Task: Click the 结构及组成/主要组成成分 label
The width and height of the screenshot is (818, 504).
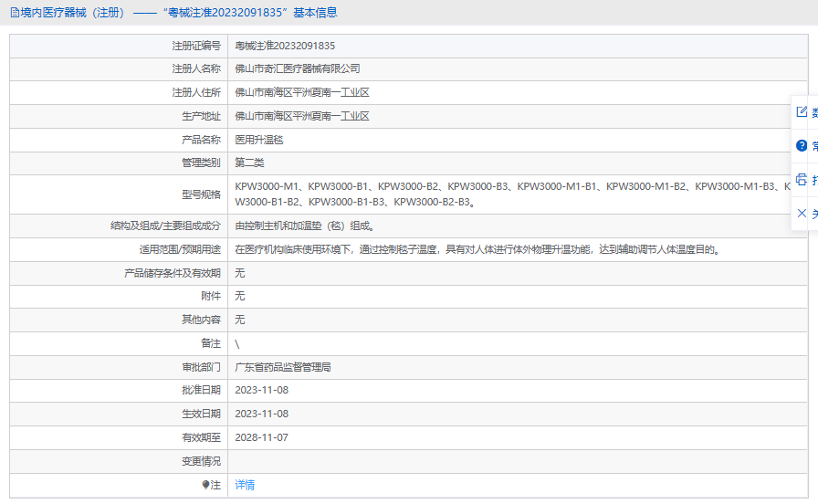Action: click(165, 226)
